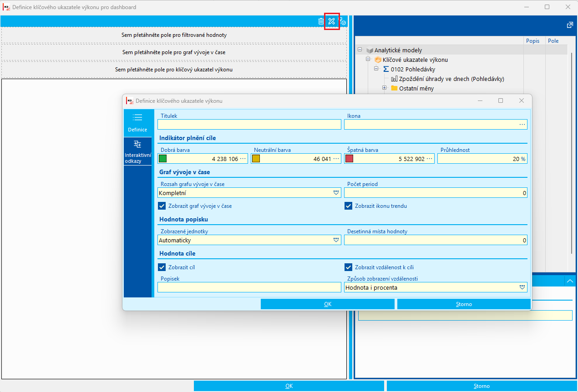Click the trash delete icon in dashboard toolbar
The height and width of the screenshot is (392, 578).
[x=321, y=21]
